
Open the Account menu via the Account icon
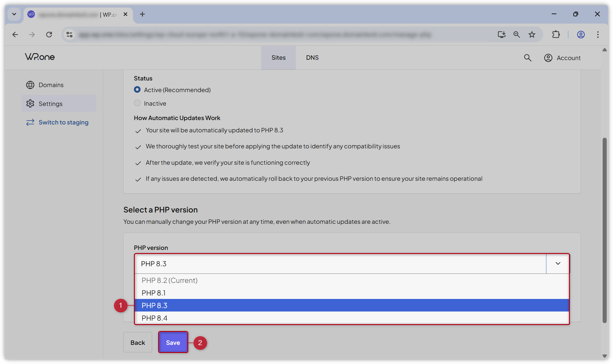(548, 58)
